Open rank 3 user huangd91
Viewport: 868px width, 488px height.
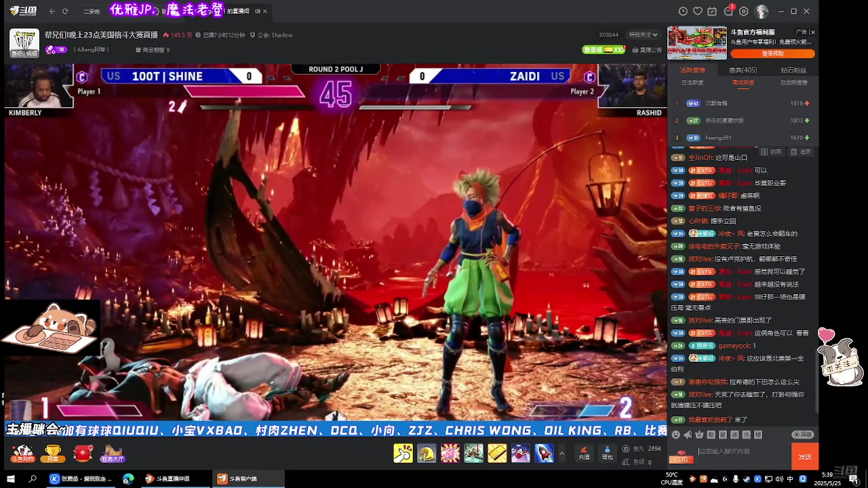[x=718, y=138]
